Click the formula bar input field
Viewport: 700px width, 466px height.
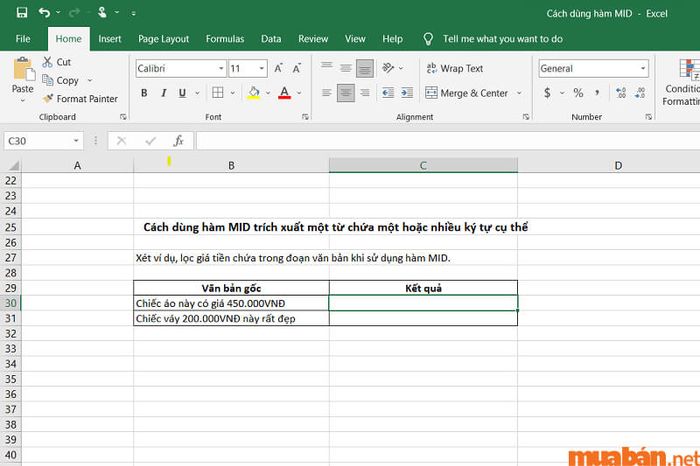point(448,141)
